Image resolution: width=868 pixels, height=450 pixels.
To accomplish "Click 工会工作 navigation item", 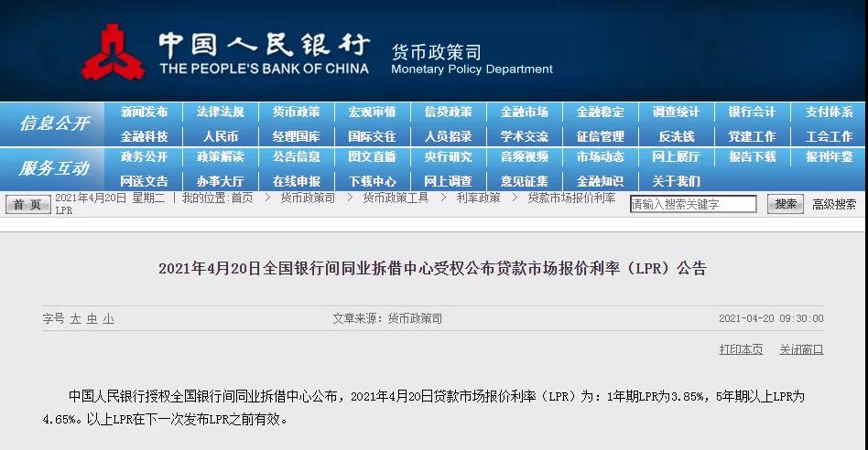I will (829, 136).
